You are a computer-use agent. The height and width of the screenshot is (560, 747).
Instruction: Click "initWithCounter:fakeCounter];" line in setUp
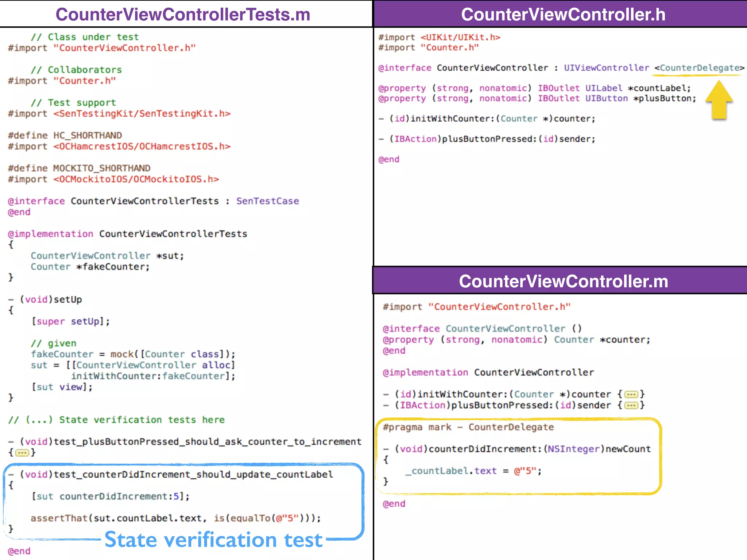click(x=153, y=376)
